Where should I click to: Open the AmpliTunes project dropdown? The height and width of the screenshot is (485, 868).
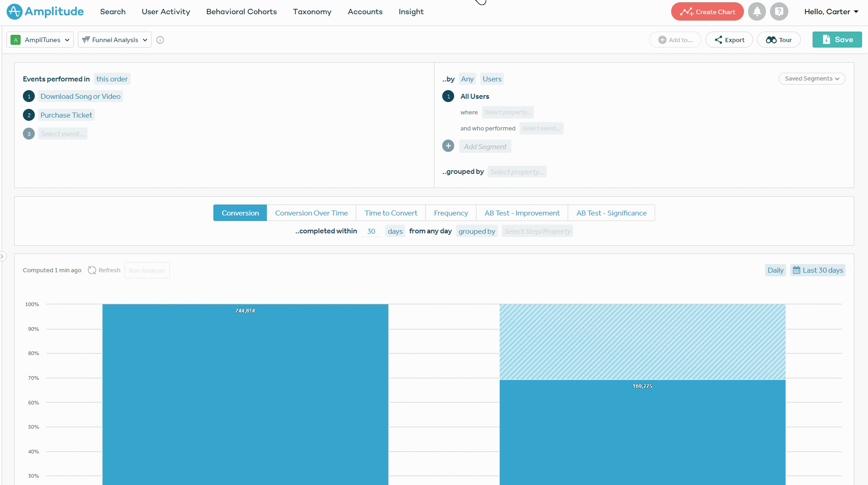[40, 40]
